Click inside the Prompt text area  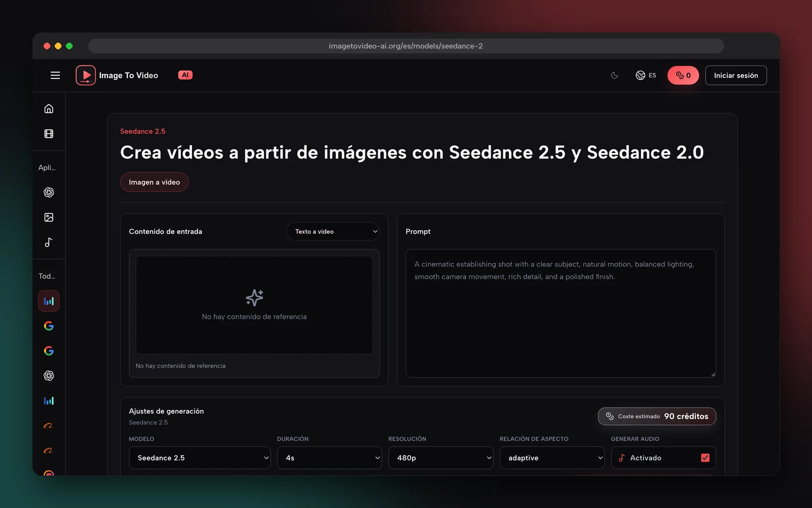pos(561,313)
